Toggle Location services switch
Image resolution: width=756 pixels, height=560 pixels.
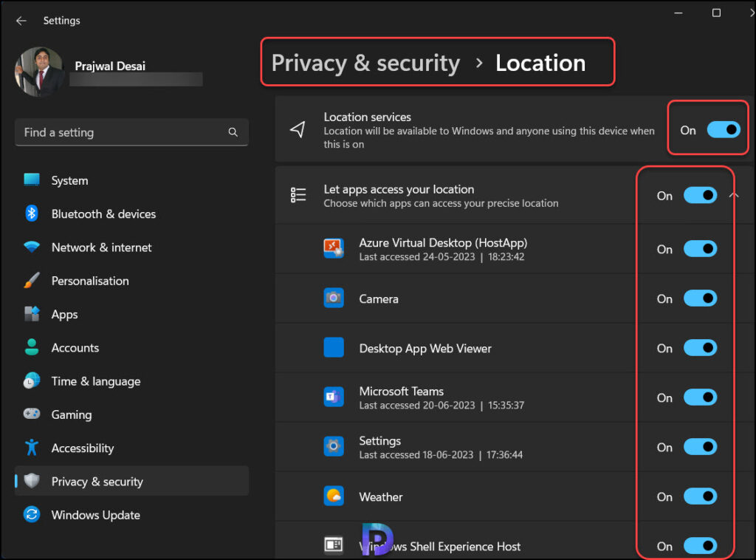(x=724, y=130)
